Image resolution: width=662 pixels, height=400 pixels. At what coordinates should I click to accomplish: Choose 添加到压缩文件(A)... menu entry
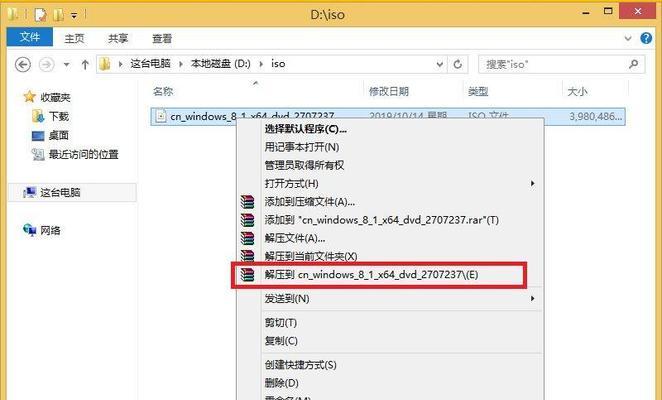[309, 202]
